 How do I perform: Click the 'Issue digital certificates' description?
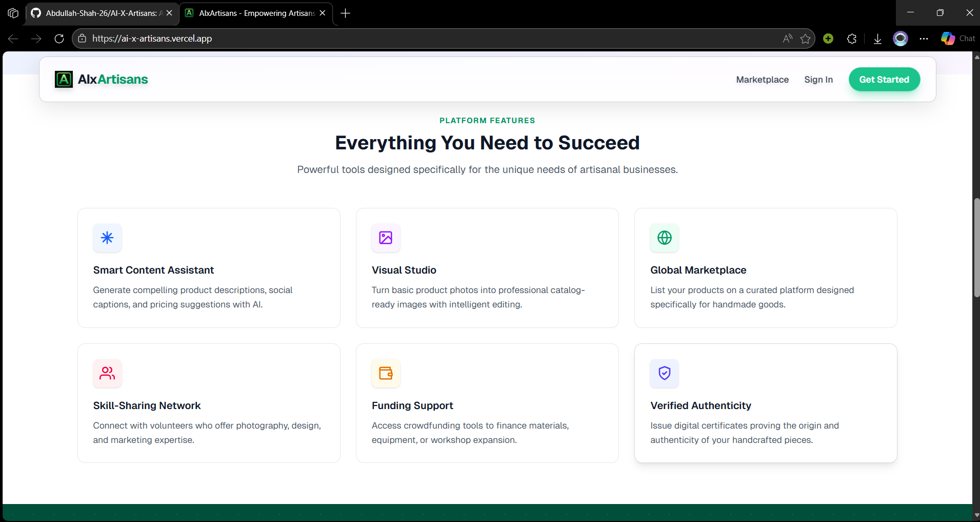pos(745,433)
